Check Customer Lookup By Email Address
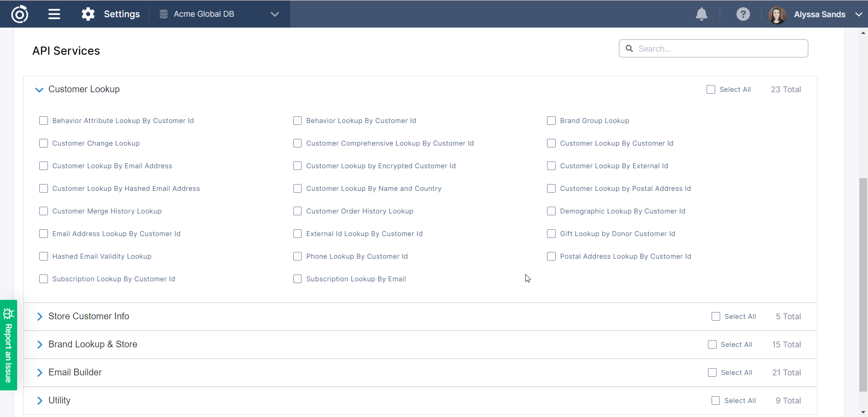The height and width of the screenshot is (417, 868). click(x=44, y=166)
